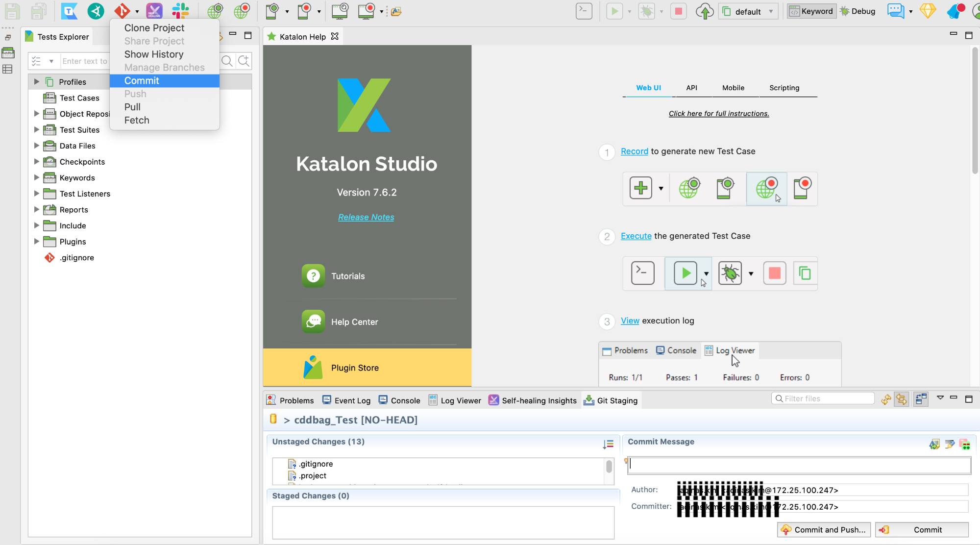Open the Plugin Store banner
Screen dimensions: 980x545
(367, 368)
